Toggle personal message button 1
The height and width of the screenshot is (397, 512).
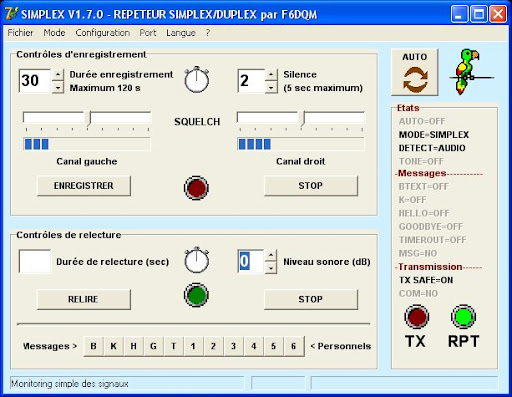[x=193, y=346]
